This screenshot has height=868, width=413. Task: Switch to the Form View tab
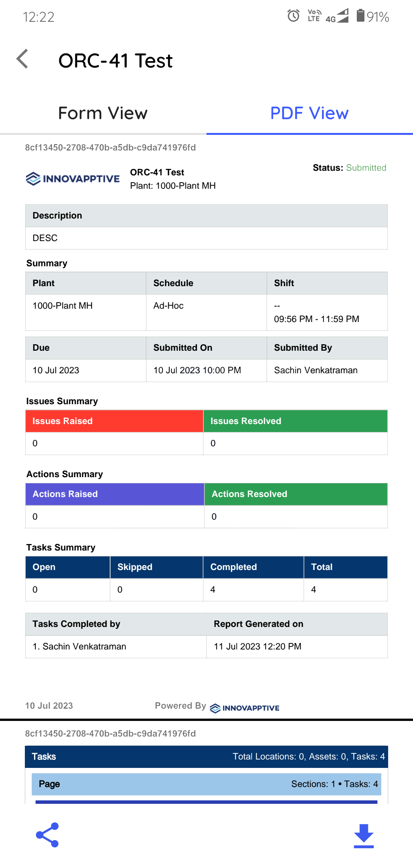tap(103, 113)
